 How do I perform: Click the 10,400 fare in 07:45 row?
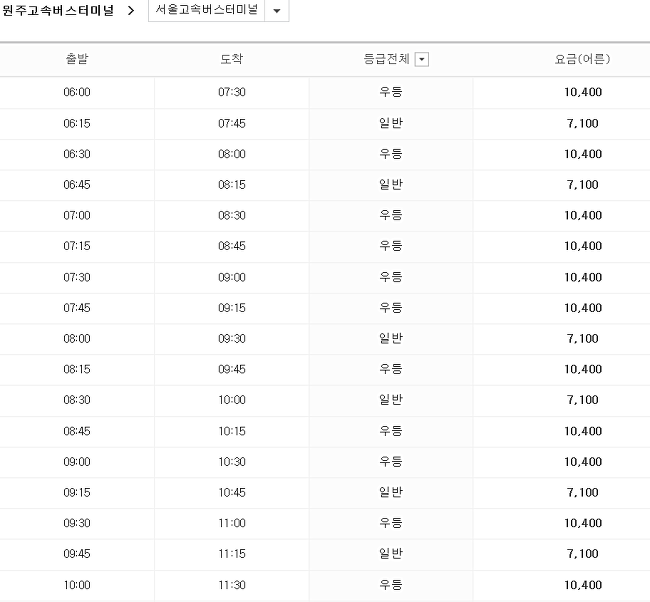coord(583,308)
